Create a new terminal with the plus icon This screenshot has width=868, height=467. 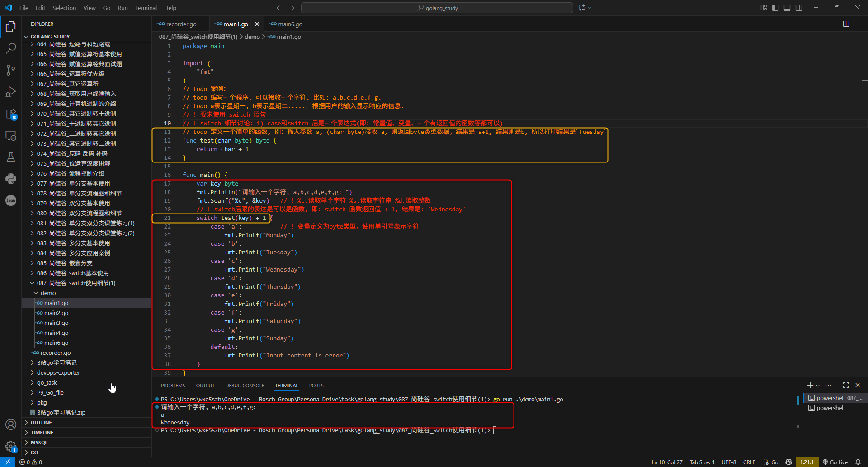[810, 386]
